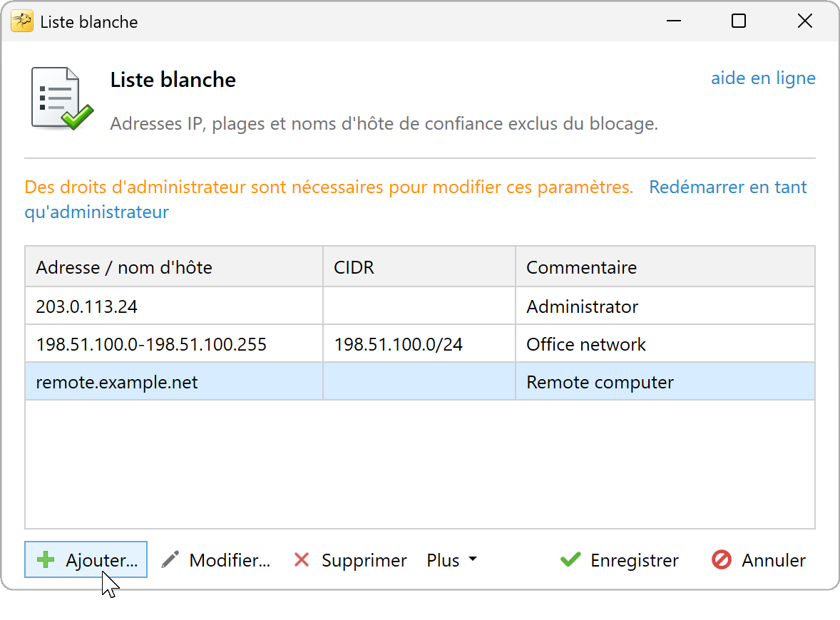The height and width of the screenshot is (620, 840).
Task: Click the Ajouter... button label
Action: tap(101, 560)
